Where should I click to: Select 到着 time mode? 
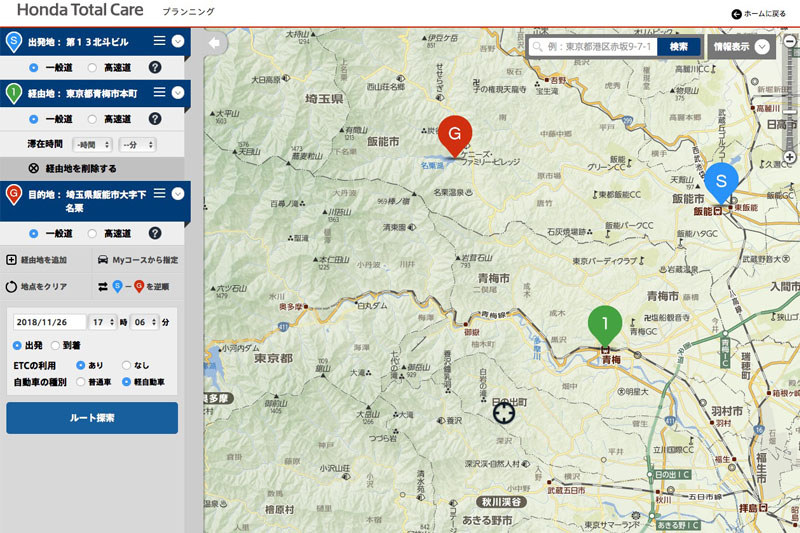pyautogui.click(x=56, y=345)
